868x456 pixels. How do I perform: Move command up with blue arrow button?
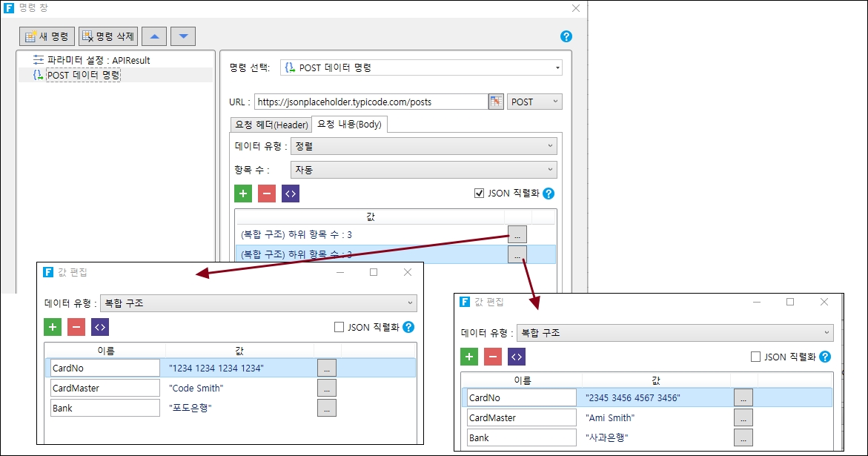click(x=154, y=36)
